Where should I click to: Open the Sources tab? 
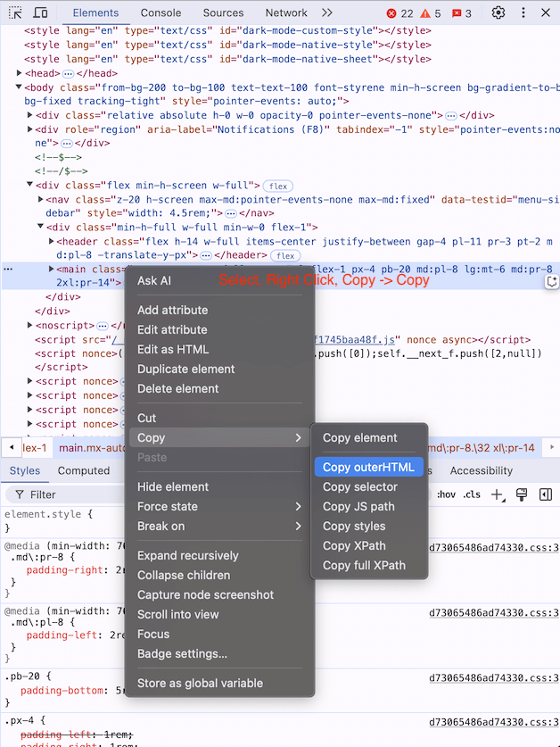(223, 12)
